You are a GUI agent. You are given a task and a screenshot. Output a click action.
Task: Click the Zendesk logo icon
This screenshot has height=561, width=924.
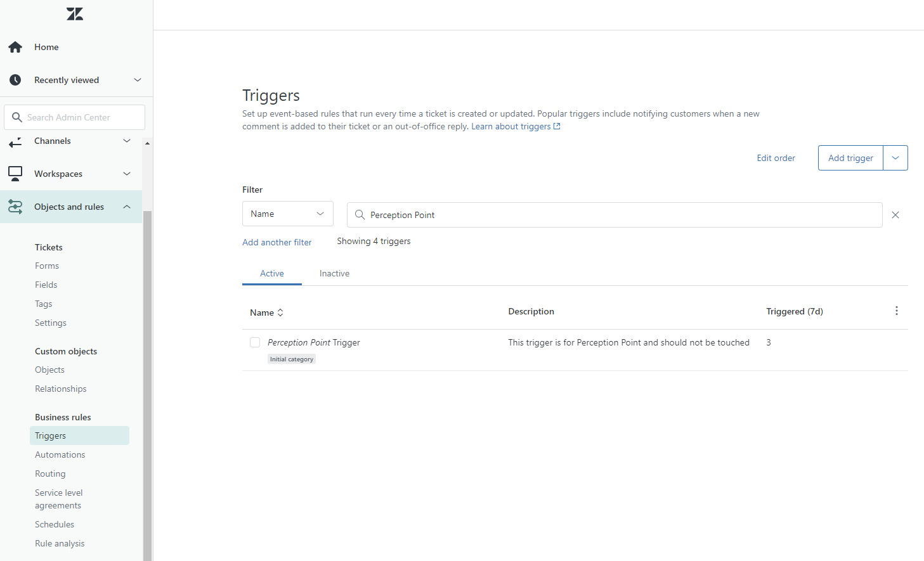[x=75, y=14]
